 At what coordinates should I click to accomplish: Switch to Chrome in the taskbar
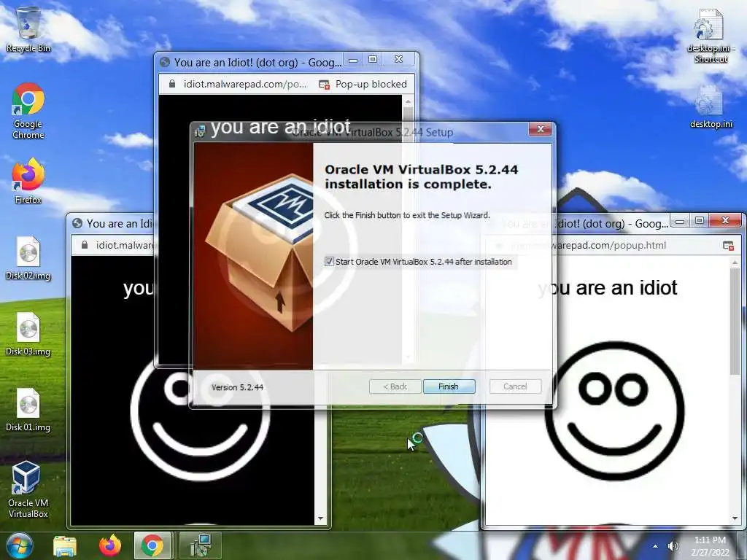pyautogui.click(x=152, y=545)
